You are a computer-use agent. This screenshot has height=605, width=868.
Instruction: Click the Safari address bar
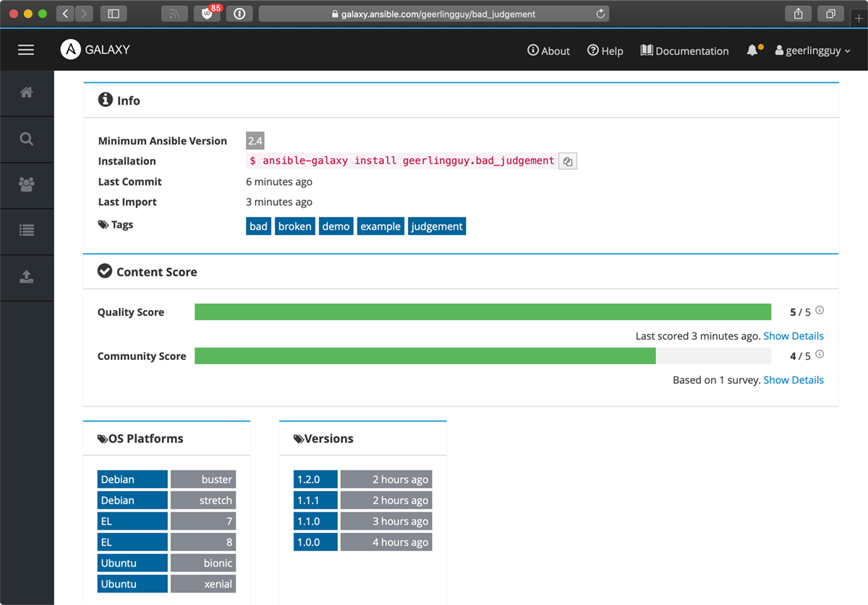(433, 14)
